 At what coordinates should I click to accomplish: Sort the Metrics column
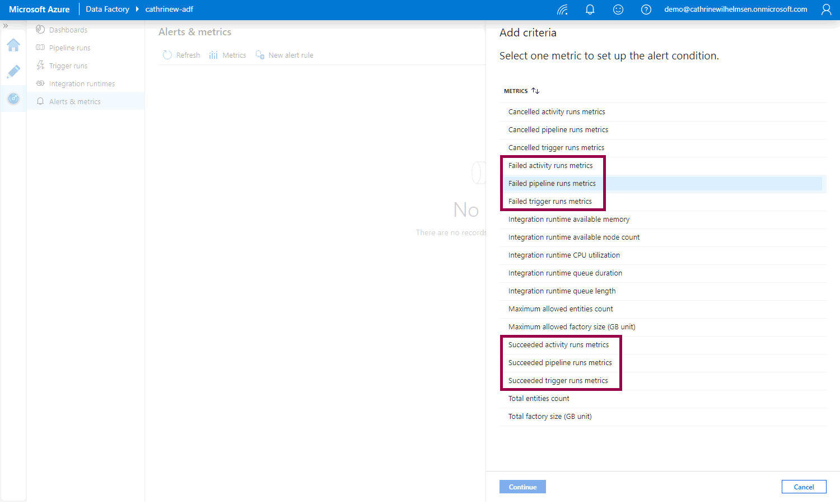pos(535,91)
